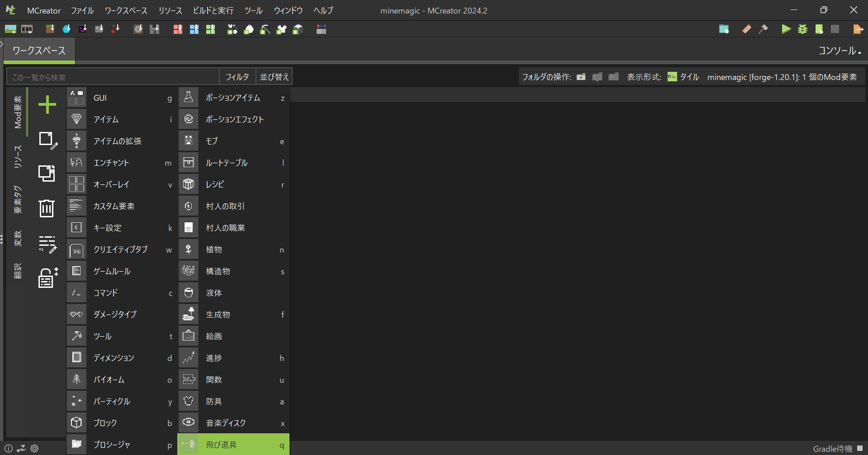Select the 変数 vertical tab
868x455 pixels.
point(18,238)
